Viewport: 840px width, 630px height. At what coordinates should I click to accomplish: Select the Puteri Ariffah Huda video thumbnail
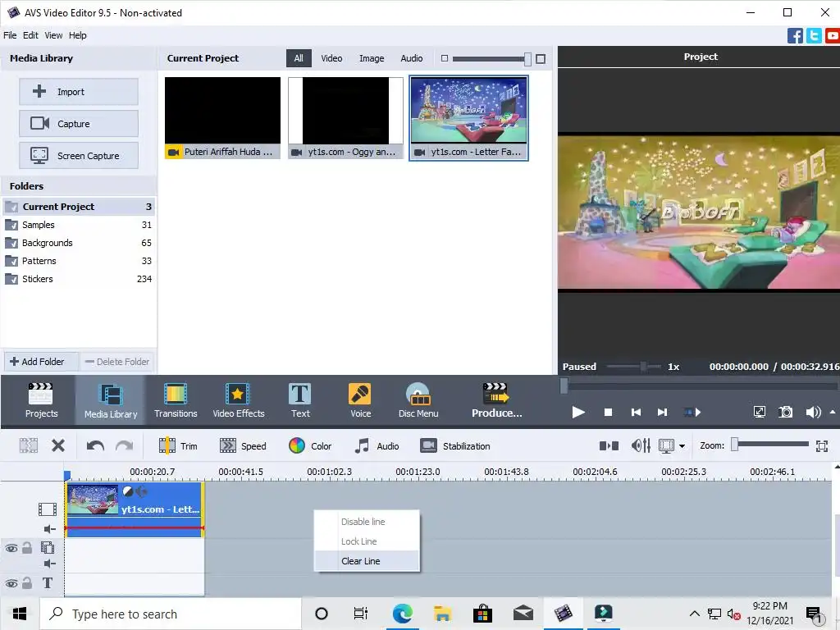222,118
